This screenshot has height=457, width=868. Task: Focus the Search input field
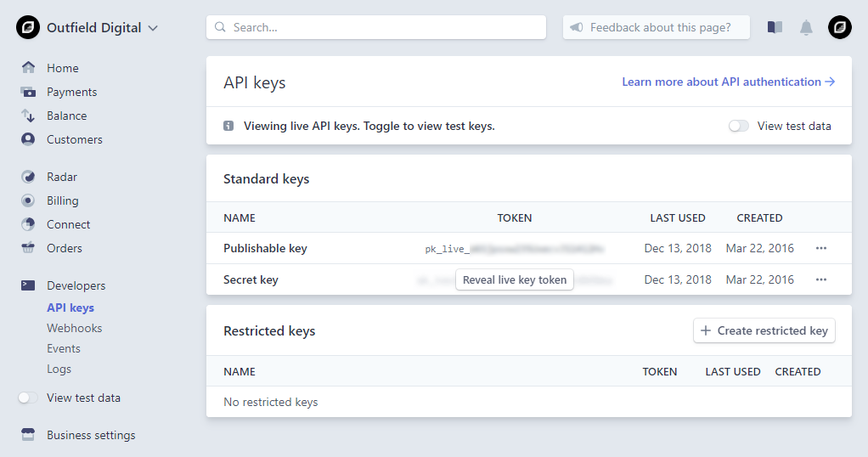click(376, 27)
